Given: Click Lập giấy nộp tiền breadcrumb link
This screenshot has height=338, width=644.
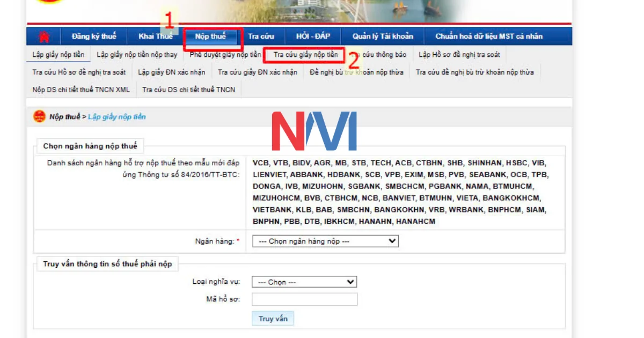Looking at the screenshot, I should click(x=116, y=117).
